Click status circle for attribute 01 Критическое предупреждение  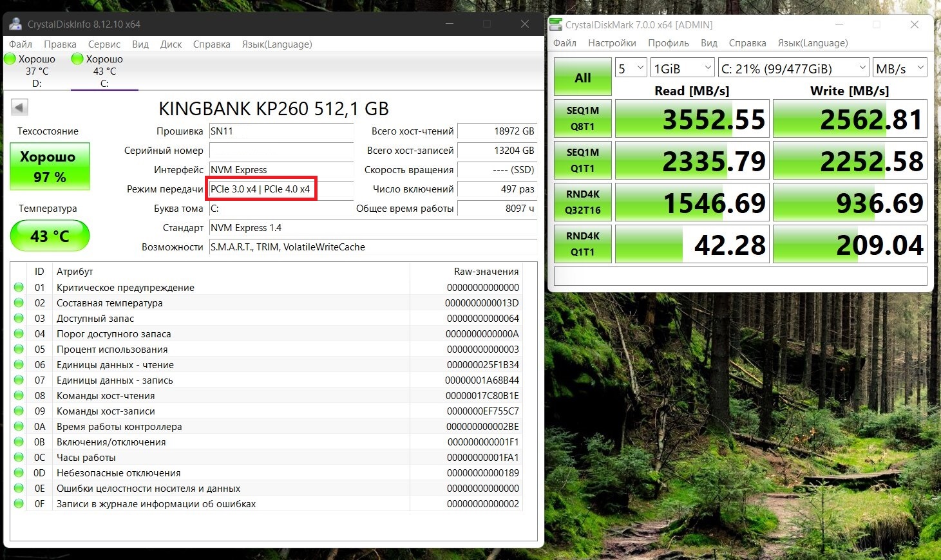point(19,287)
